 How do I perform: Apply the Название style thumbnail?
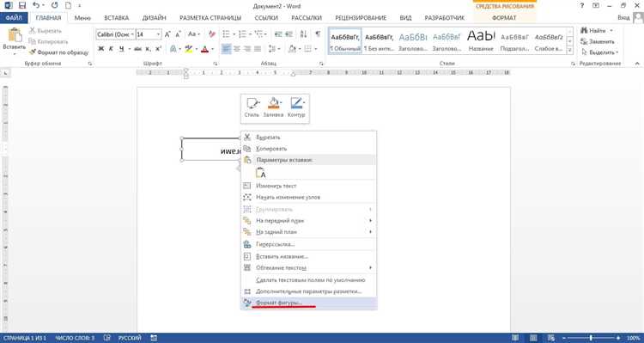pyautogui.click(x=481, y=40)
